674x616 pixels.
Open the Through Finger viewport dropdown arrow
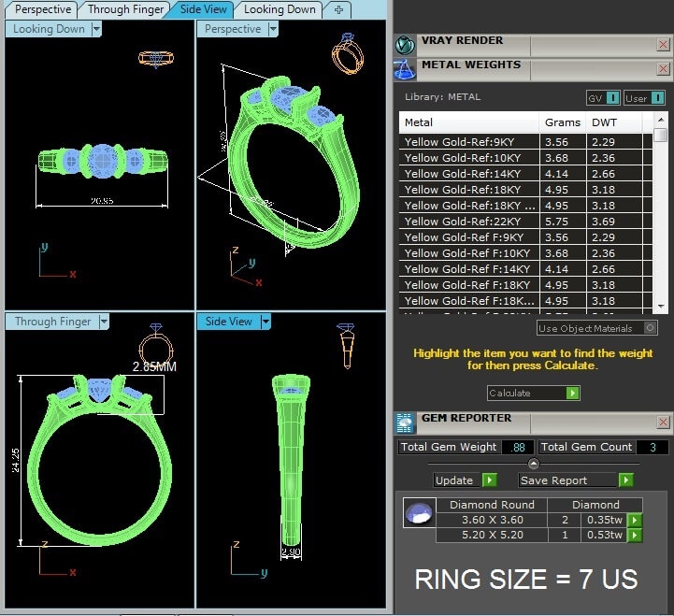104,322
